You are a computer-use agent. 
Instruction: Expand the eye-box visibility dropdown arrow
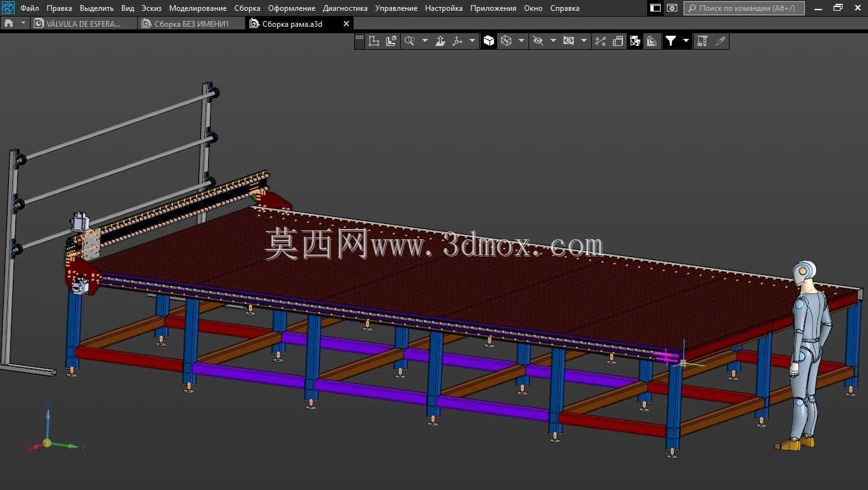coord(584,41)
